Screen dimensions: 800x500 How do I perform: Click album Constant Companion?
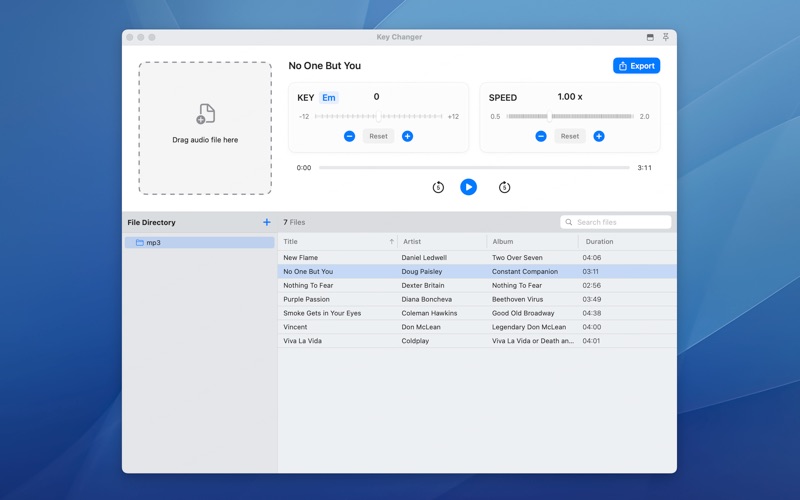(x=524, y=271)
